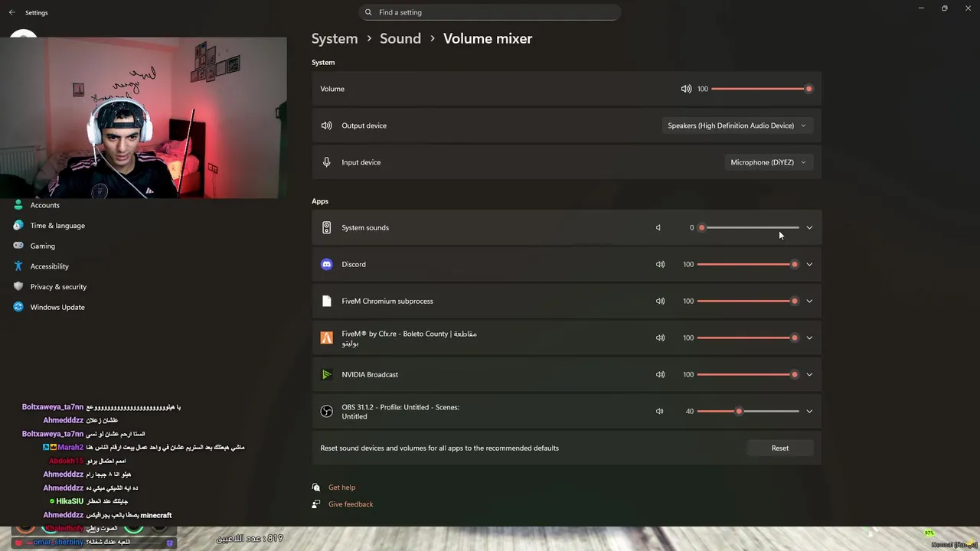Viewport: 980px width, 551px height.
Task: Mute OBS 31.1.2 speaker icon
Action: point(659,411)
